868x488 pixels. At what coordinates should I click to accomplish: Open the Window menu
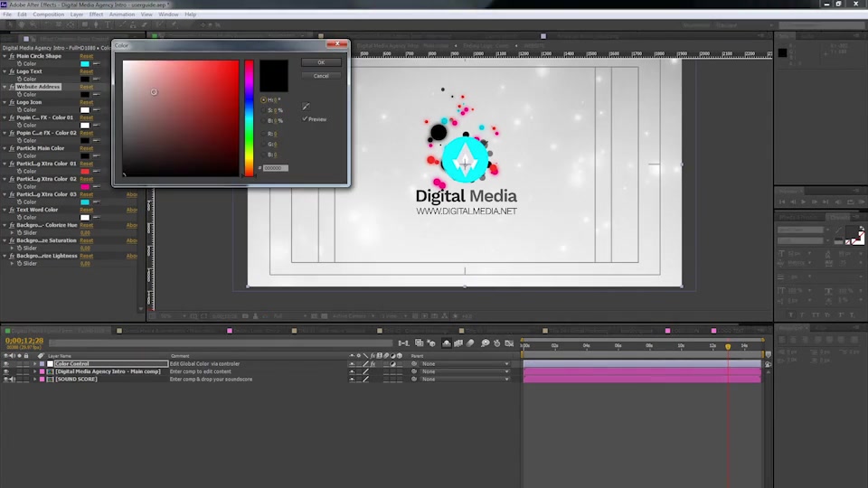(x=168, y=14)
